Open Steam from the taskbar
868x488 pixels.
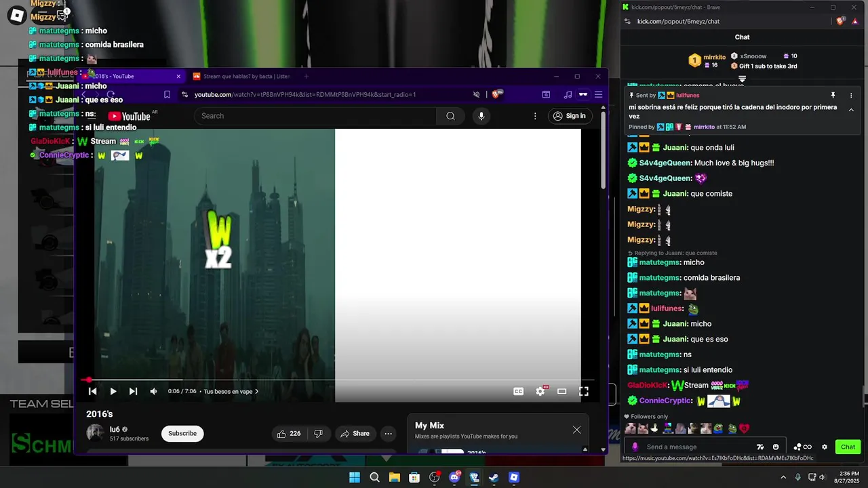point(494,477)
